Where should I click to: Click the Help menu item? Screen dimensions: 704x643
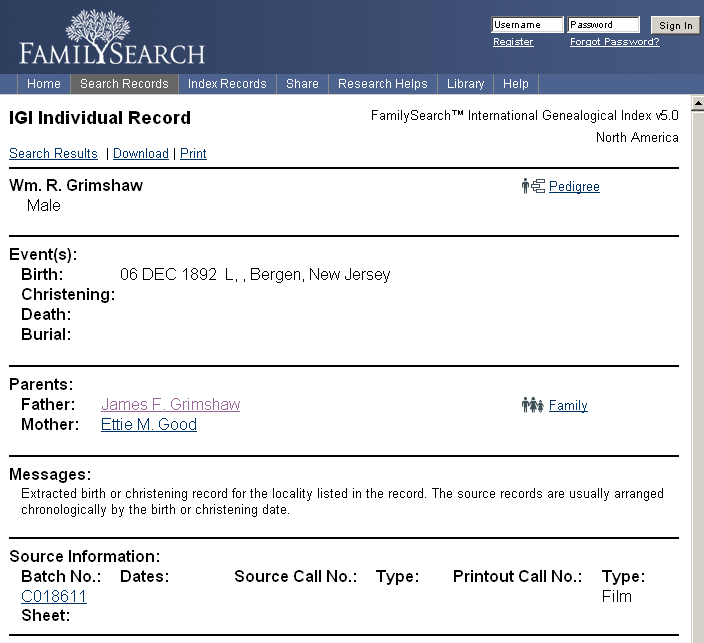(x=516, y=84)
